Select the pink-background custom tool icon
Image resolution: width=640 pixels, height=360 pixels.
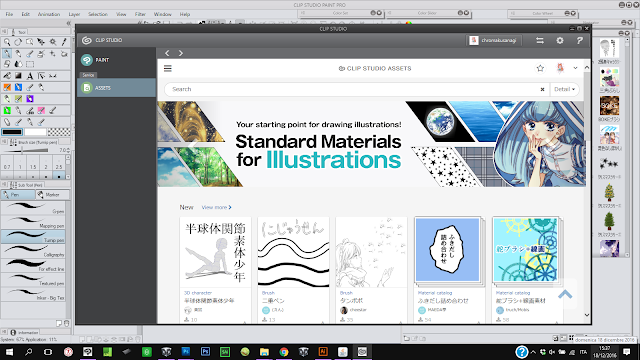tap(41, 110)
